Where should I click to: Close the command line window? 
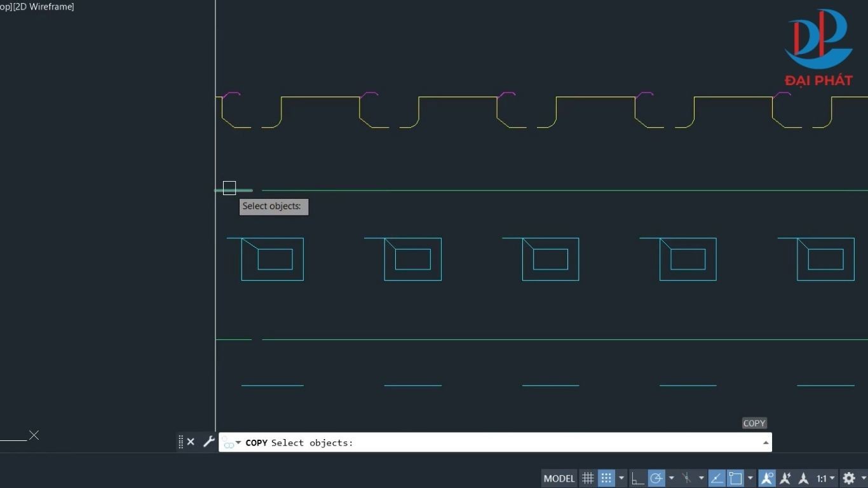point(191,442)
